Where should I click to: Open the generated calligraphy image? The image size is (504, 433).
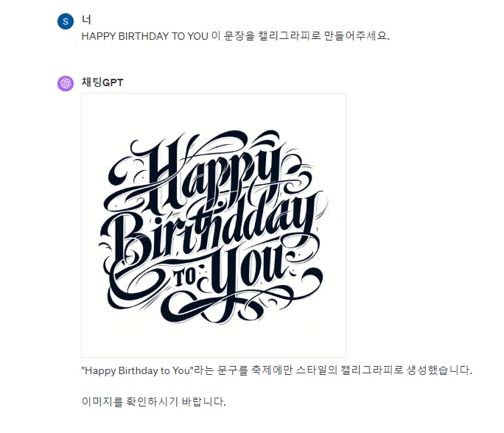pos(214,225)
